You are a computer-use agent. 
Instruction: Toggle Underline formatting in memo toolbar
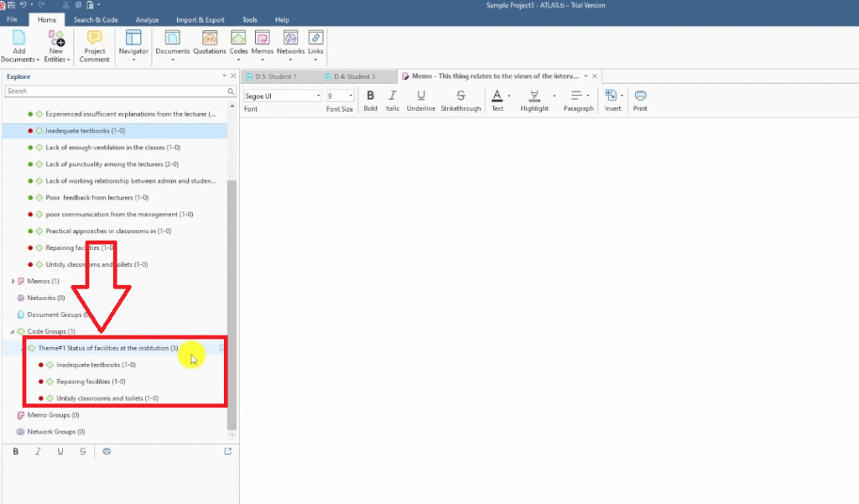(x=421, y=96)
